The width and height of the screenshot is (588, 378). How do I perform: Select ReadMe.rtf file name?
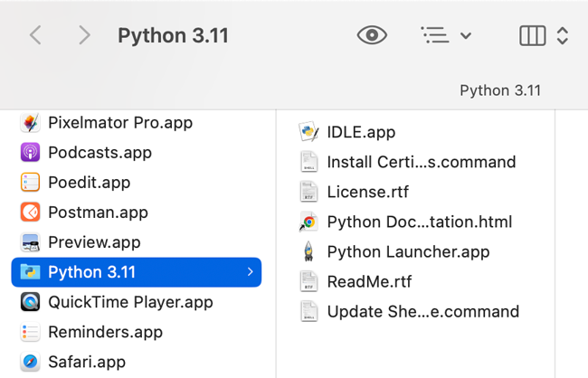tap(369, 281)
